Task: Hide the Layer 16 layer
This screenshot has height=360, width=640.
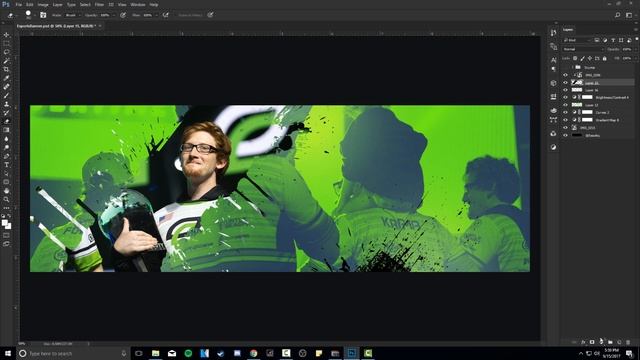Action: pyautogui.click(x=566, y=90)
